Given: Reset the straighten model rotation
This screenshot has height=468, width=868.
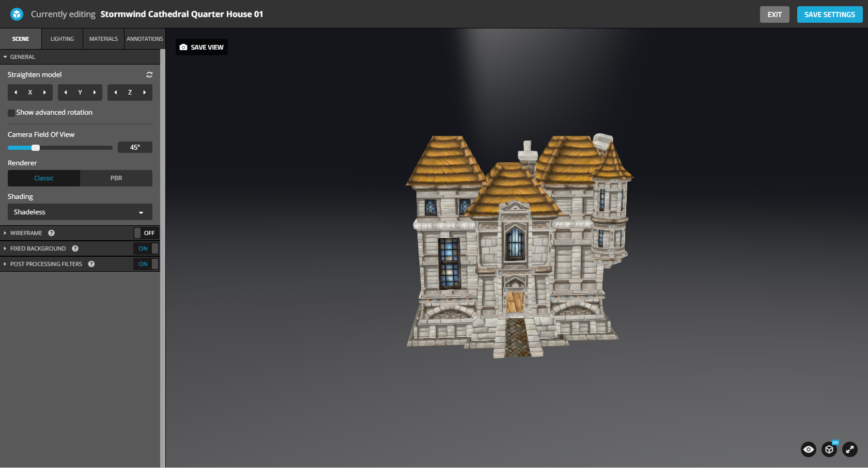Looking at the screenshot, I should [149, 74].
